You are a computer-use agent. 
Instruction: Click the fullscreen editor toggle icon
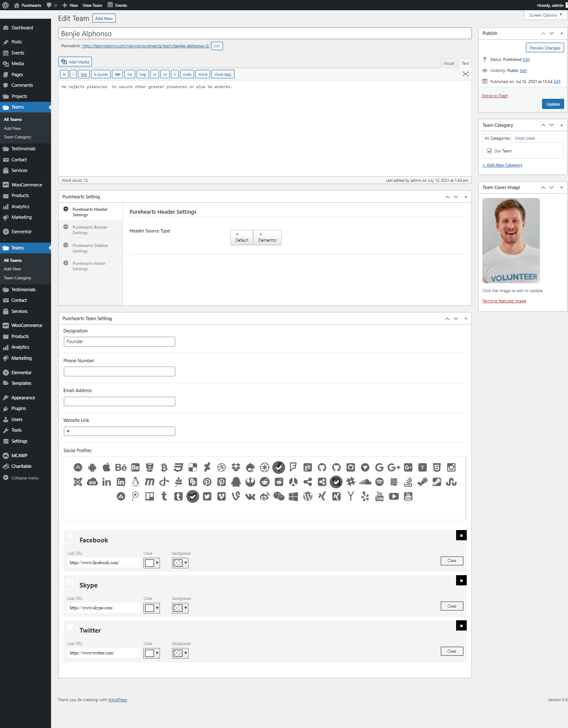coord(465,74)
